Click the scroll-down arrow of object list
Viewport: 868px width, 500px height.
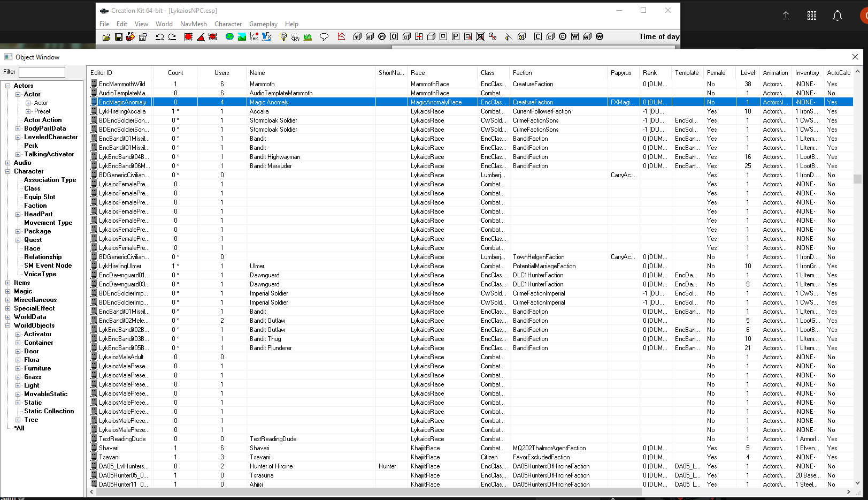tap(857, 483)
